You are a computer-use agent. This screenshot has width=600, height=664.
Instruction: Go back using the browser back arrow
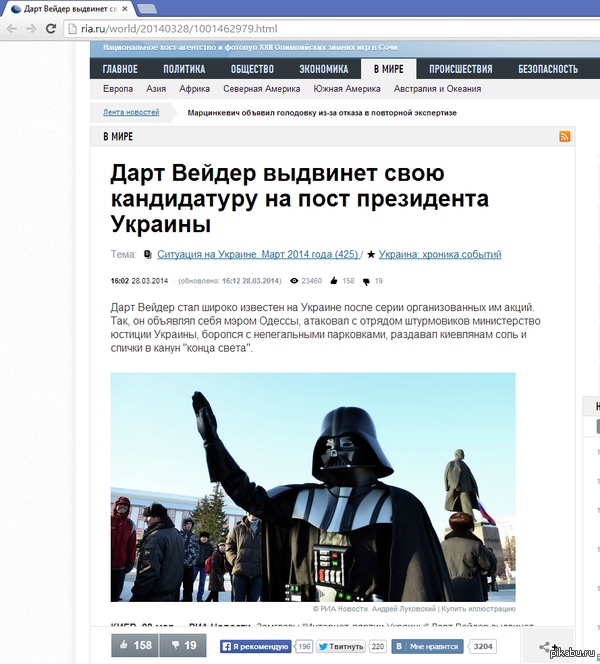(x=12, y=29)
